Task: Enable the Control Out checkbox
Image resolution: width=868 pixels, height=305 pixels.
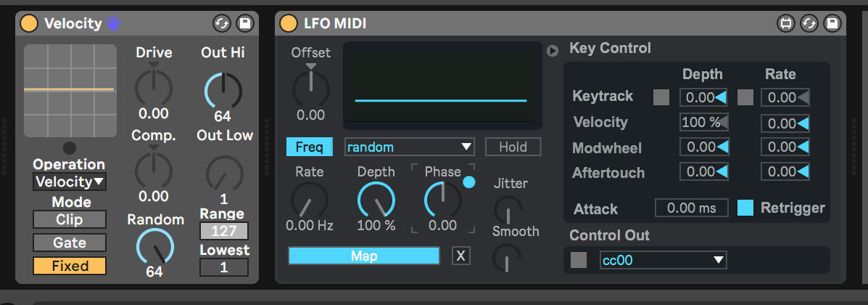Action: point(579,260)
